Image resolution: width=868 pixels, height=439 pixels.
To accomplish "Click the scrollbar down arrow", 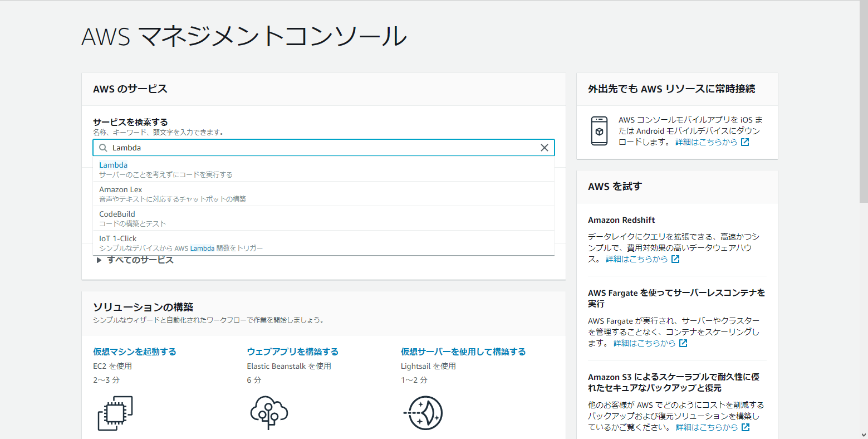I will (864, 434).
